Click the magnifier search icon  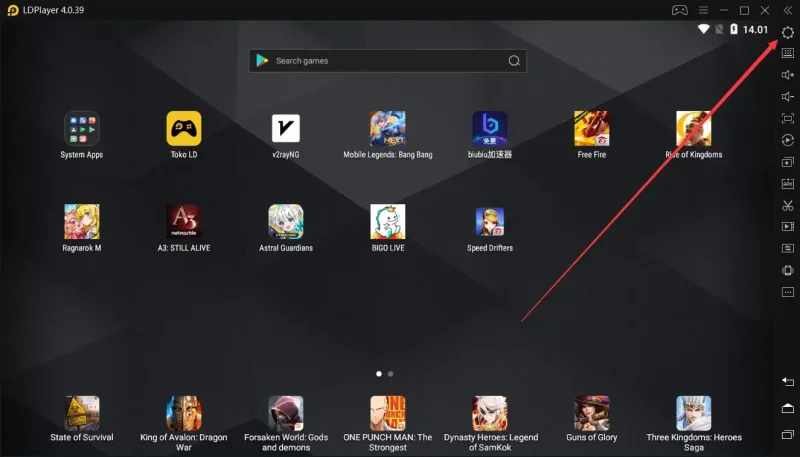(x=514, y=61)
